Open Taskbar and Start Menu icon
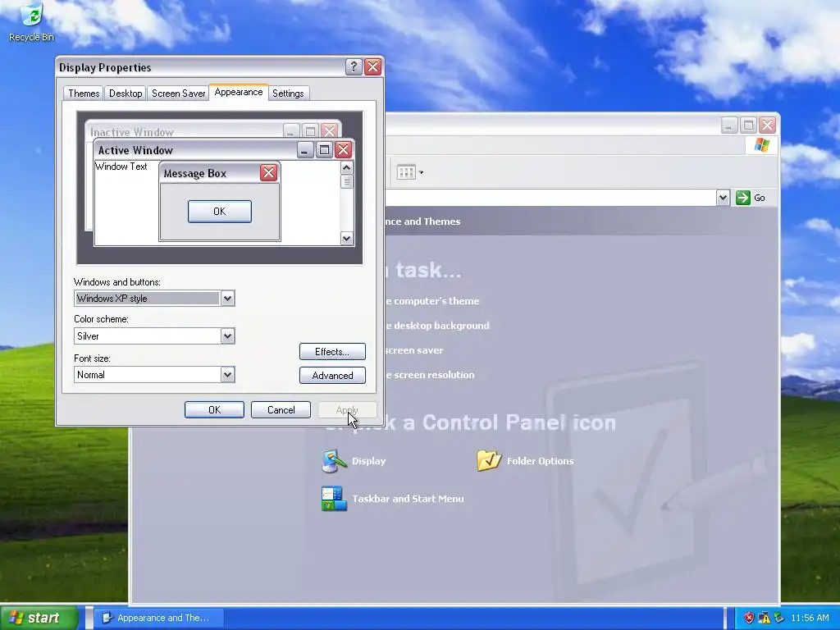This screenshot has height=630, width=840. pyautogui.click(x=334, y=498)
